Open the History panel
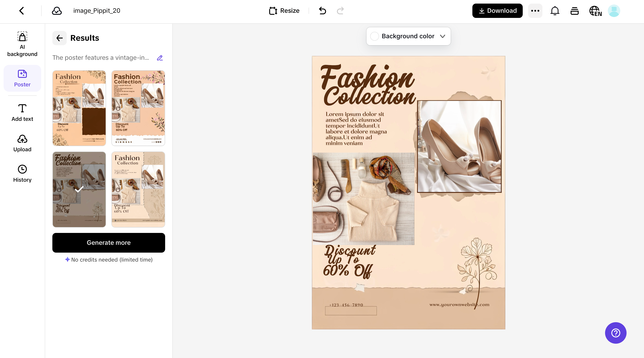 click(x=22, y=173)
